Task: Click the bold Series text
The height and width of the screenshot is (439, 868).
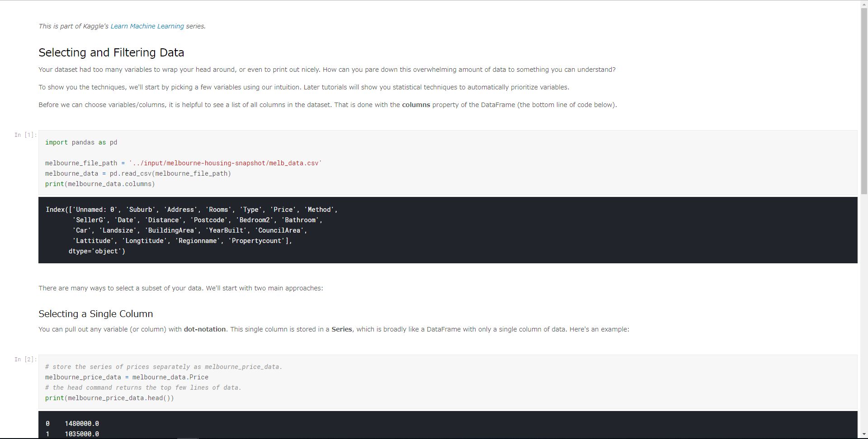Action: click(x=342, y=329)
